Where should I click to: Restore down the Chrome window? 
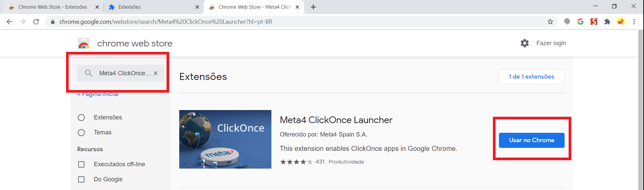[614, 6]
